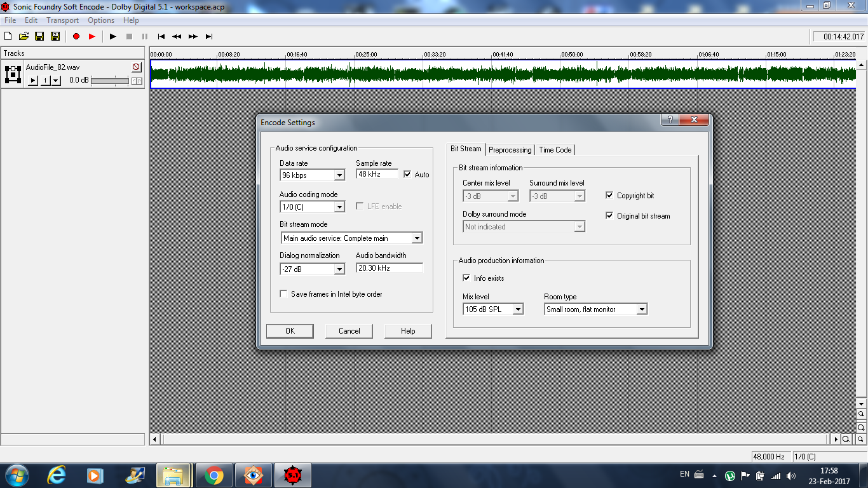Image resolution: width=868 pixels, height=488 pixels.
Task: Expand the Audio coding mode dropdown
Action: coord(339,207)
